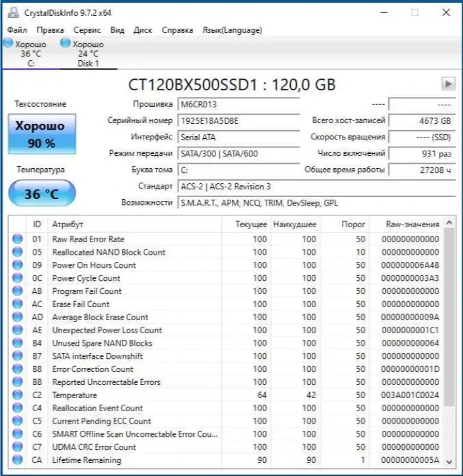Screen dimensions: 463x476
Task: Open the Сервис menu
Action: pos(87,30)
